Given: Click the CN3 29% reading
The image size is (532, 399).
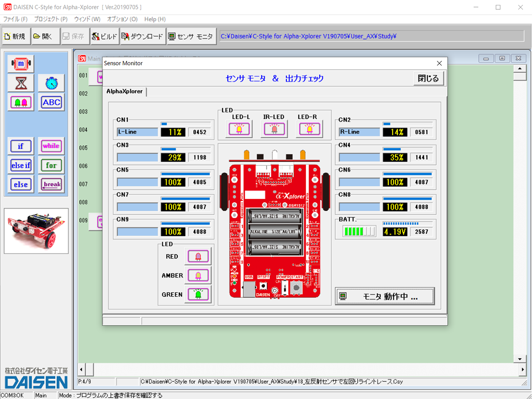Looking at the screenshot, I should pyautogui.click(x=173, y=157).
